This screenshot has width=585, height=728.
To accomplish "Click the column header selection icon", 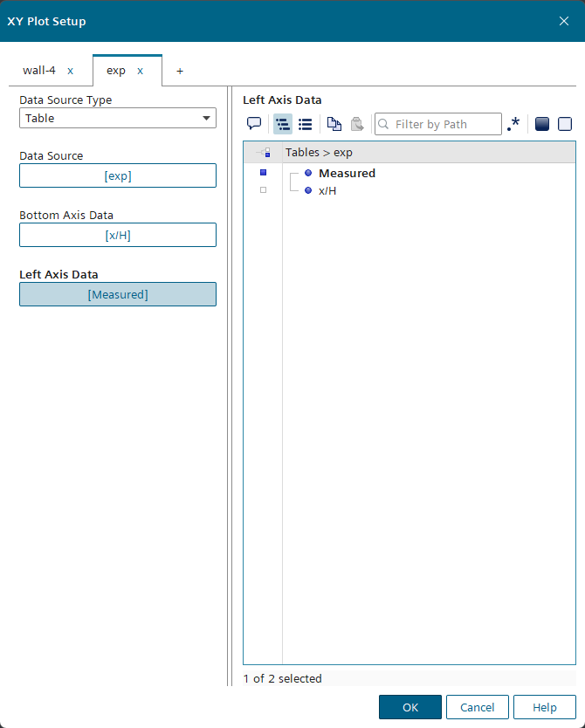I will [x=263, y=153].
